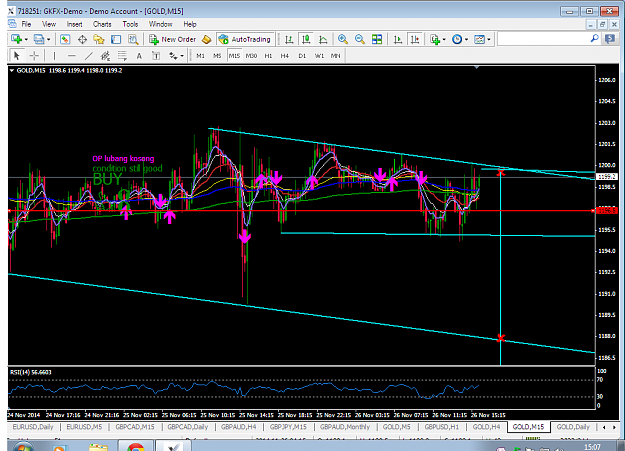Viewport: 625px width, 451px height.
Task: Click into the toolbar search field
Action: (x=544, y=39)
